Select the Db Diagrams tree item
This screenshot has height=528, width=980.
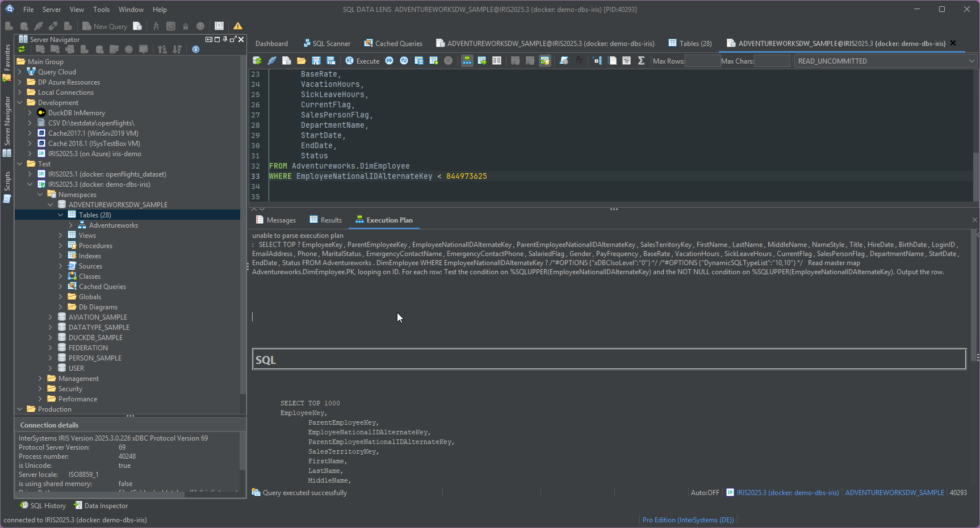[x=98, y=307]
